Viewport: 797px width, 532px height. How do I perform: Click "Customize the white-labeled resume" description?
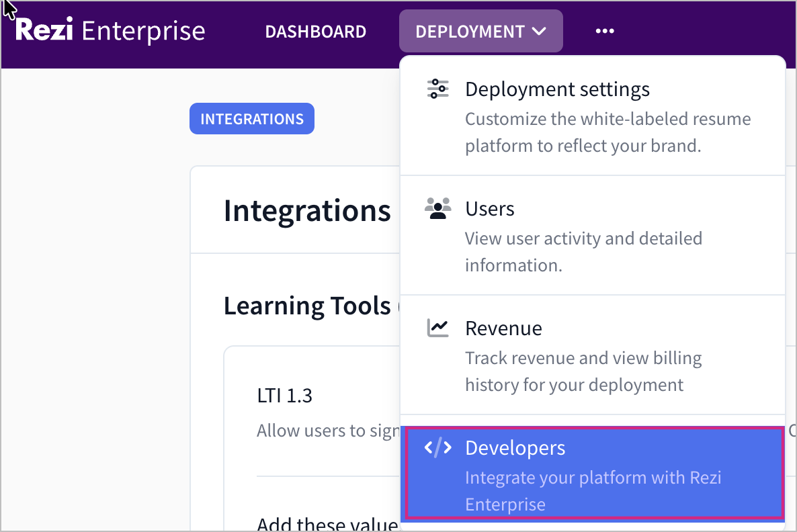click(x=607, y=119)
